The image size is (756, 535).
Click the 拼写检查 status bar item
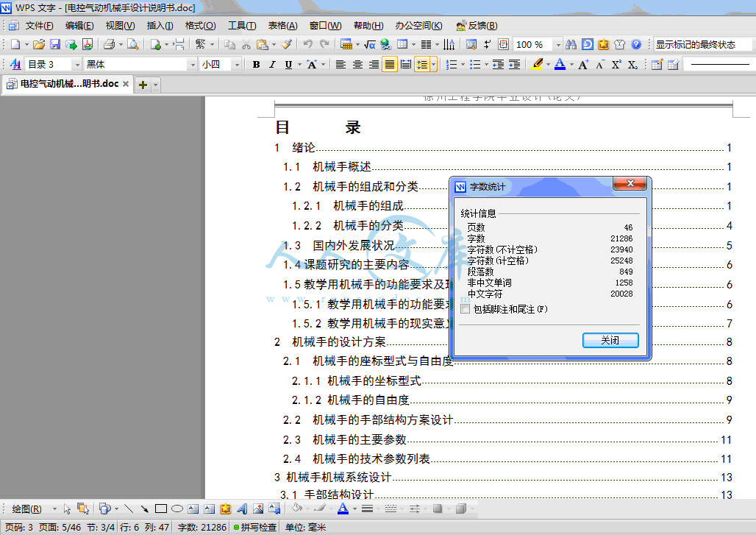(255, 528)
